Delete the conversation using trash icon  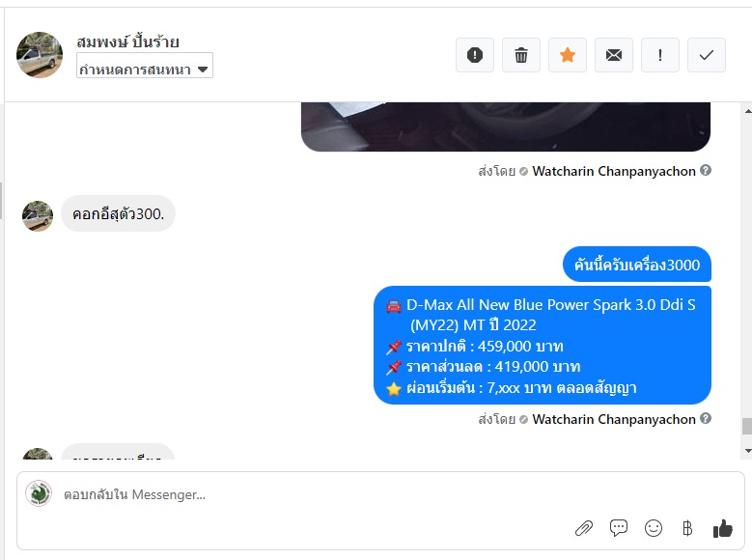[x=521, y=55]
